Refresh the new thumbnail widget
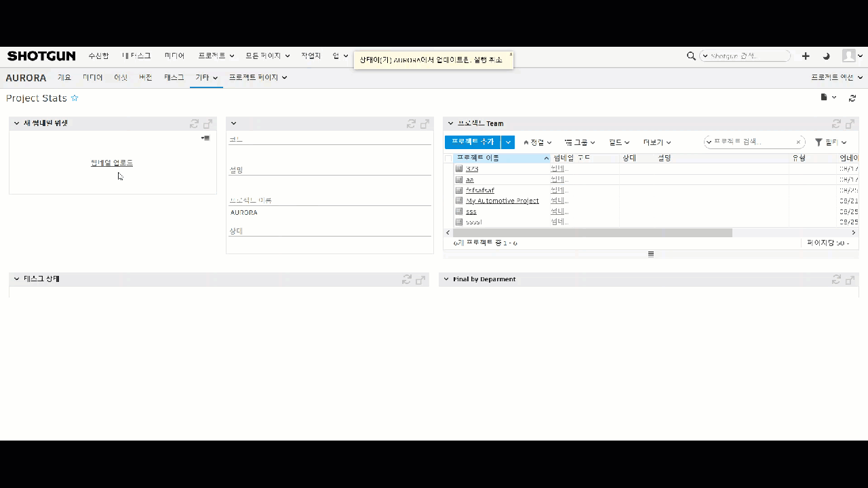This screenshot has height=488, width=868. (195, 124)
